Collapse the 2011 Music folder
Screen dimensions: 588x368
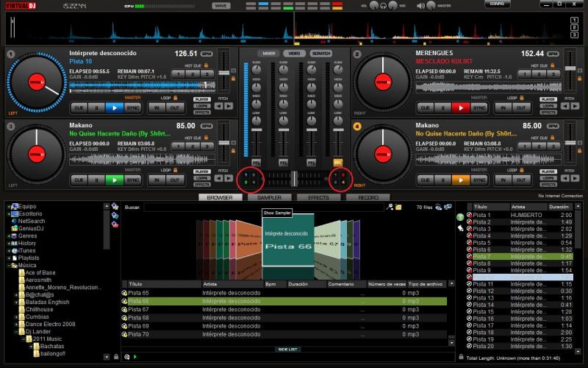(23, 339)
